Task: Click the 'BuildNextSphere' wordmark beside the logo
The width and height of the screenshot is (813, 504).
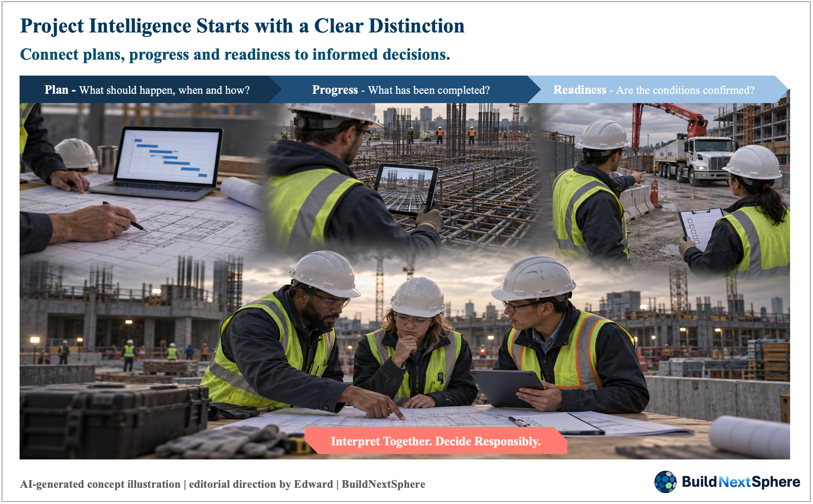Action: pos(741,482)
